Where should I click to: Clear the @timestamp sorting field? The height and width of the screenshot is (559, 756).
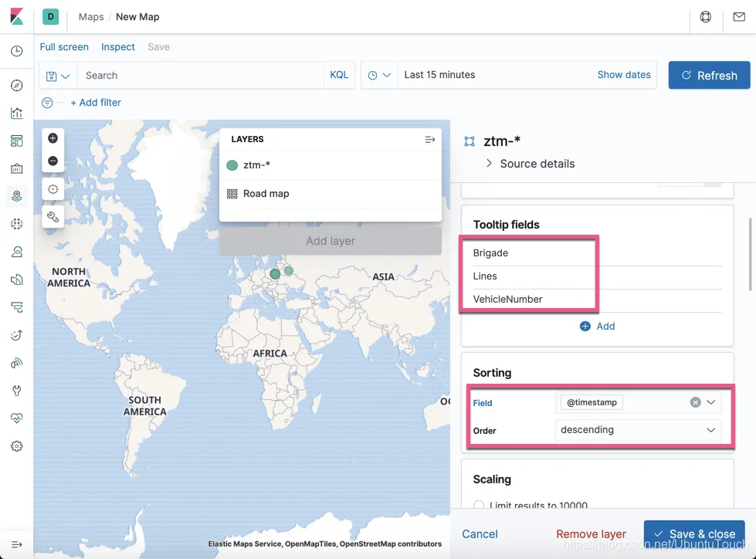[695, 402]
